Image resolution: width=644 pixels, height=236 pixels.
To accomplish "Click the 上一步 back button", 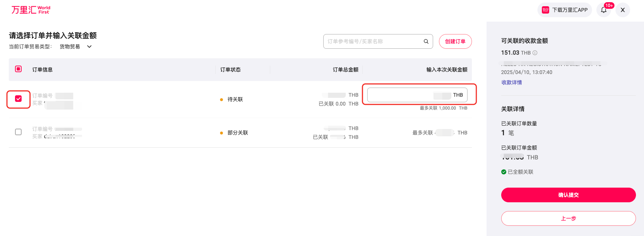I will pos(568,218).
